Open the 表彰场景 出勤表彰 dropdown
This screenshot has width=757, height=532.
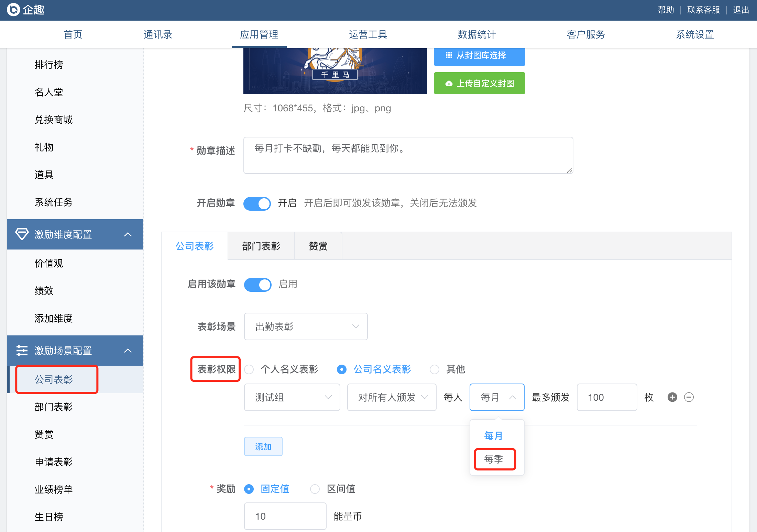coord(306,326)
